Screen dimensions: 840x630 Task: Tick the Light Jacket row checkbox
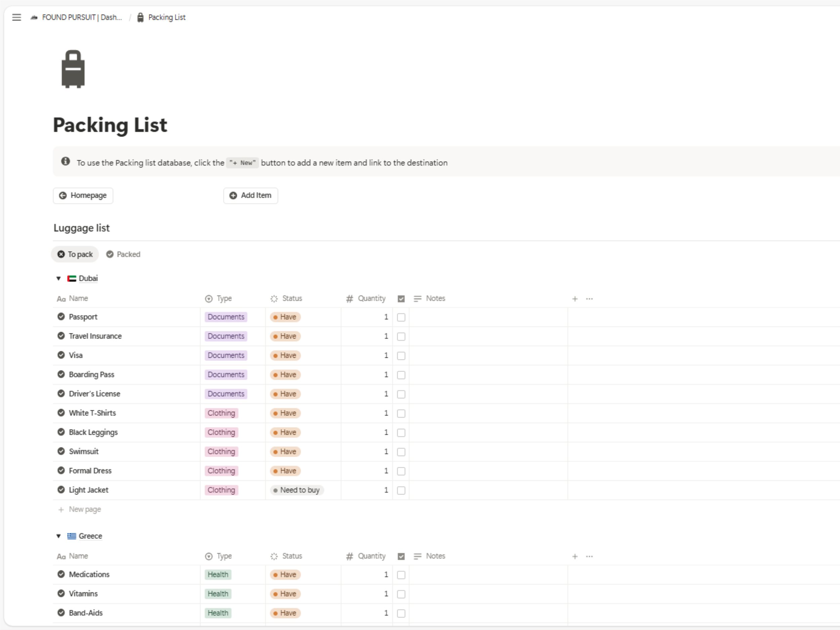[x=401, y=490]
